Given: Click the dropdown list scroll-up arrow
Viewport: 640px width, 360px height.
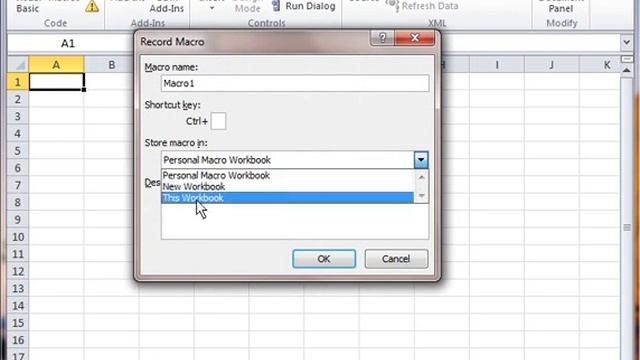Looking at the screenshot, I should point(421,177).
